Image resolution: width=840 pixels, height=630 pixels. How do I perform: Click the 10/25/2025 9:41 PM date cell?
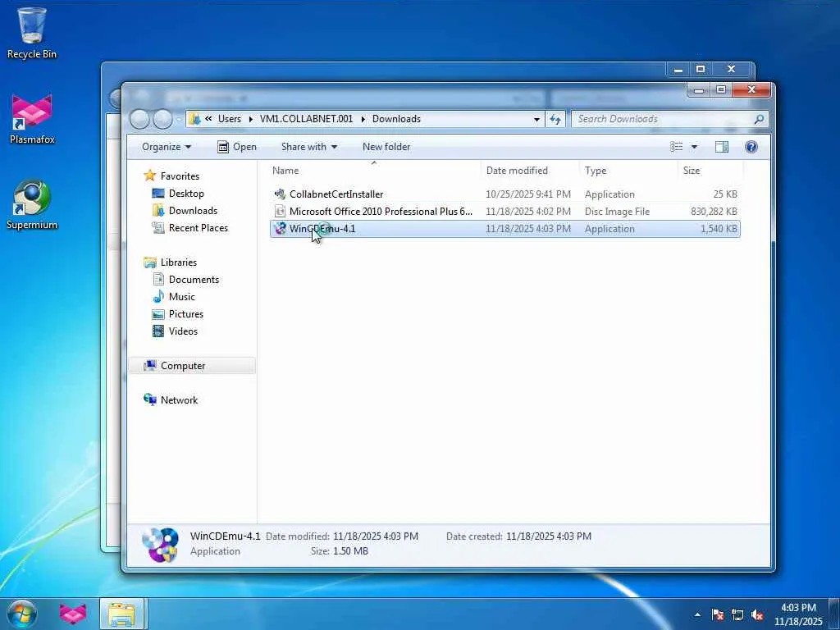click(528, 194)
